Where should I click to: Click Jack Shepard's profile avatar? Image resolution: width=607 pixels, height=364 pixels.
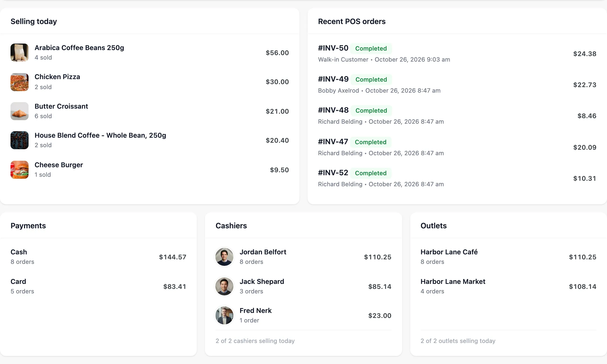(224, 286)
